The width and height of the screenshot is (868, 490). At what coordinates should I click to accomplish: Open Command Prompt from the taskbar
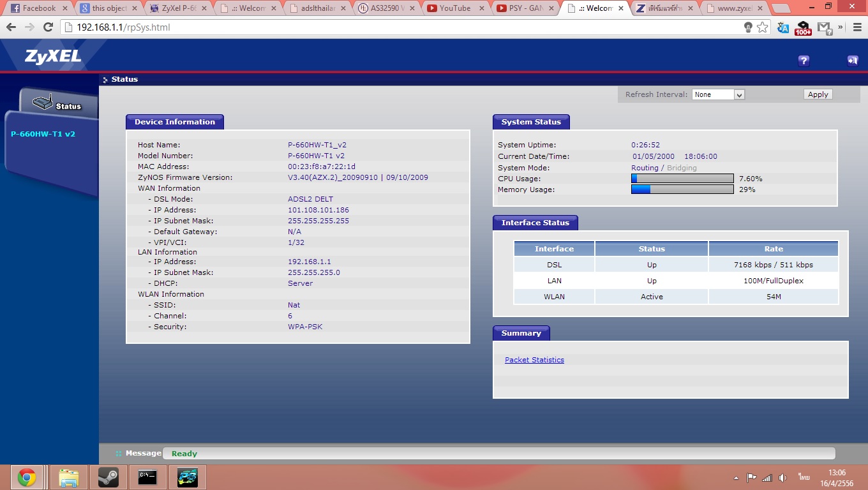(147, 477)
